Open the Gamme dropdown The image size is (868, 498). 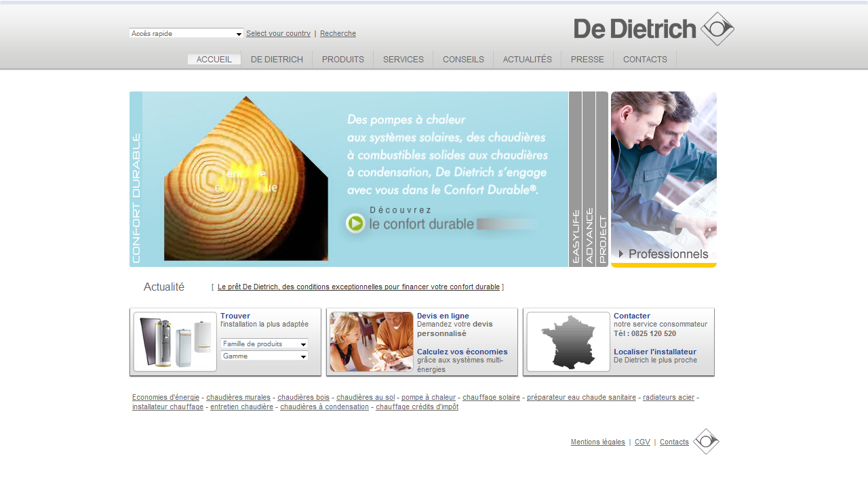(x=264, y=356)
